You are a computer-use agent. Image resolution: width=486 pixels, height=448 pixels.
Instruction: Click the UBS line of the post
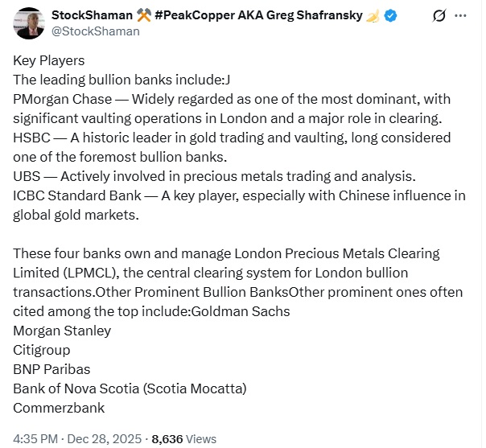coord(25,176)
